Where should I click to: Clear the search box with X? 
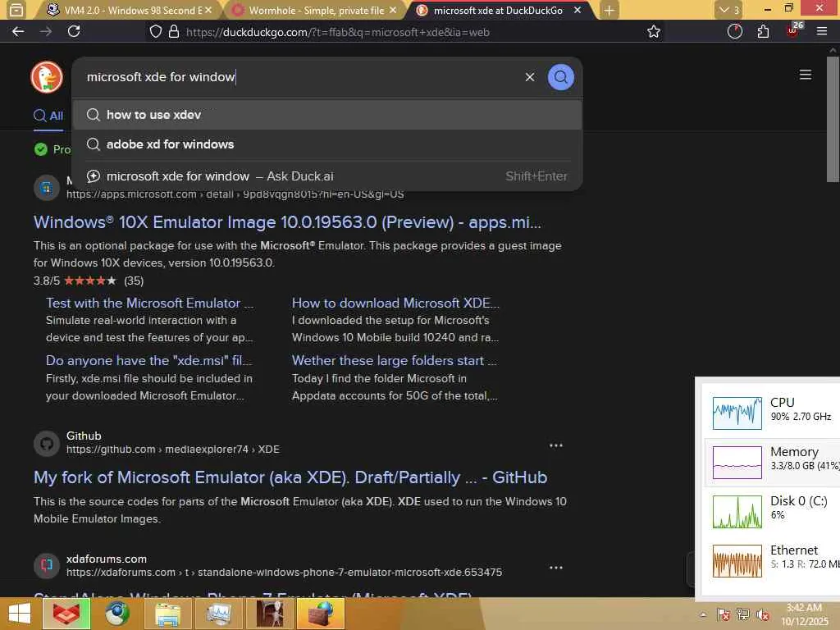pos(530,77)
